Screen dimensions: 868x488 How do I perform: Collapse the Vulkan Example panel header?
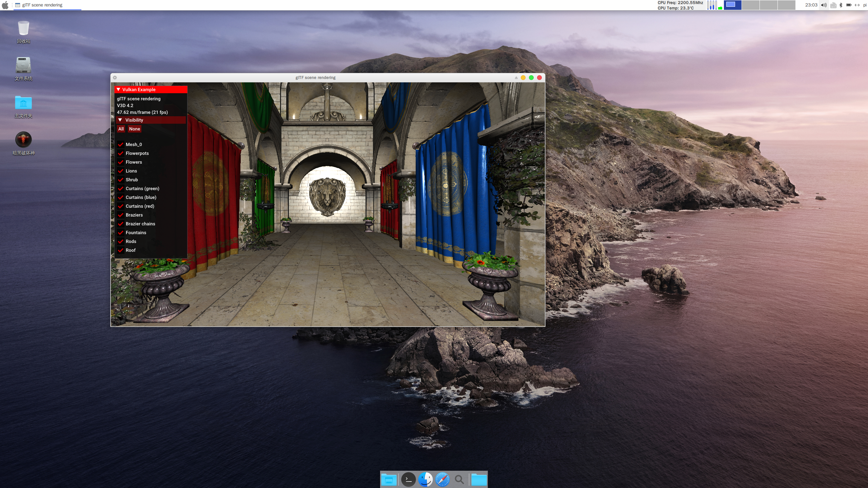(118, 89)
